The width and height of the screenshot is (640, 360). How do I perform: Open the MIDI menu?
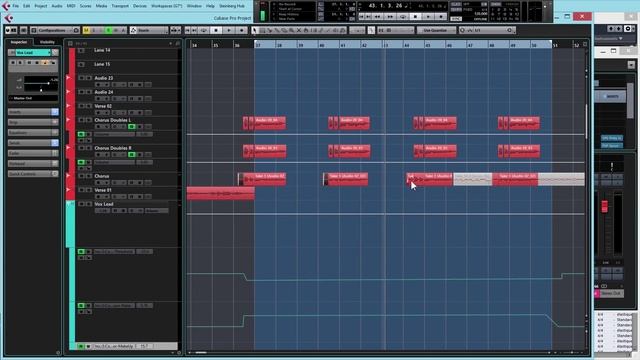71,6
